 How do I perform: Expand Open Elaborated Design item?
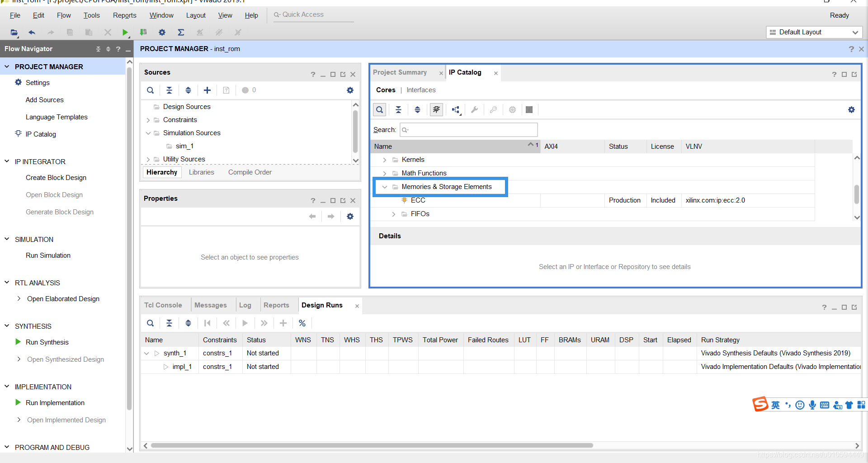tap(19, 299)
